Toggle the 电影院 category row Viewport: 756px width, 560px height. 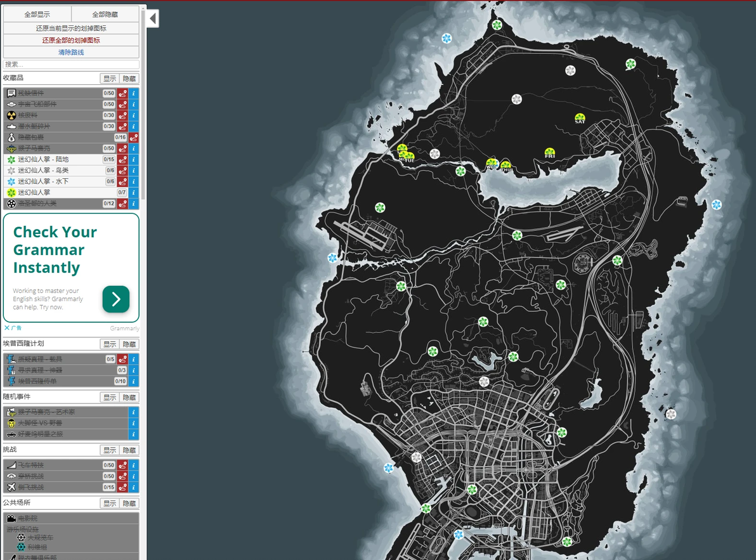point(72,519)
